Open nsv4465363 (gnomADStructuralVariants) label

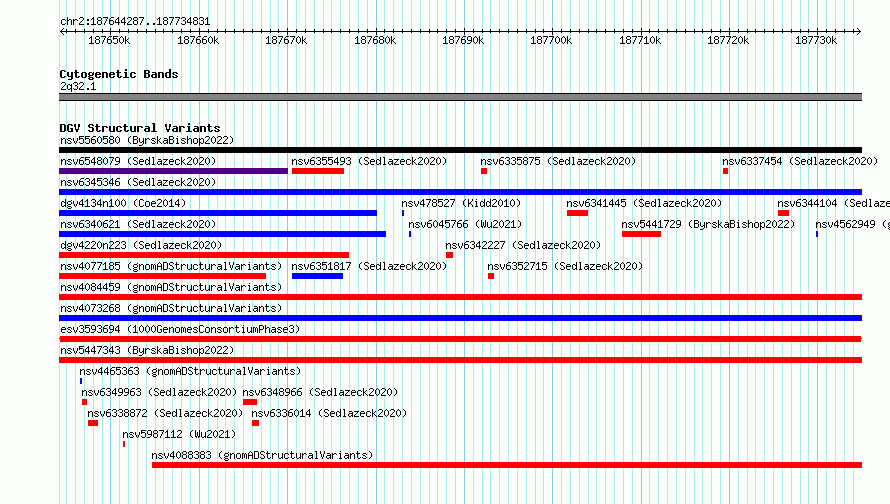click(x=190, y=371)
